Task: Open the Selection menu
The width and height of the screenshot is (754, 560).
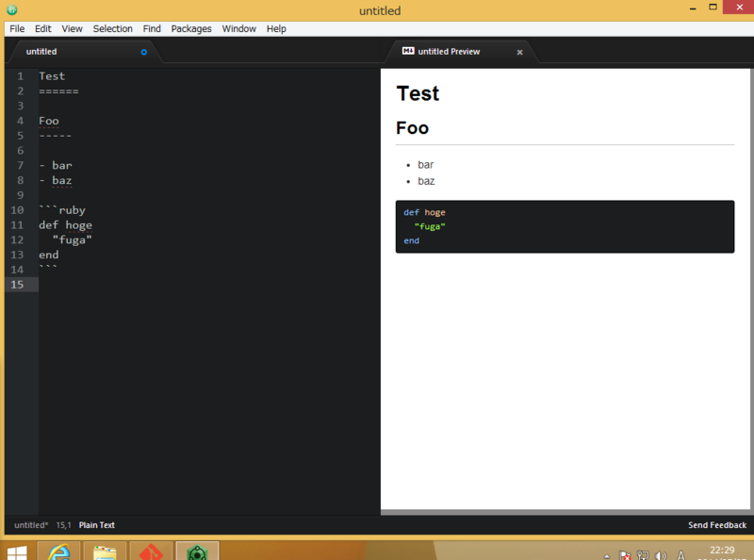Action: pyautogui.click(x=112, y=29)
